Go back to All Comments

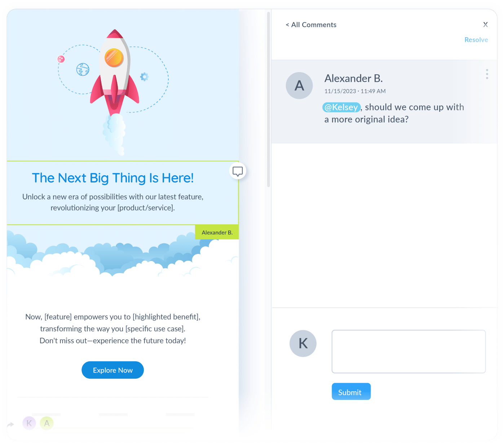pyautogui.click(x=314, y=25)
